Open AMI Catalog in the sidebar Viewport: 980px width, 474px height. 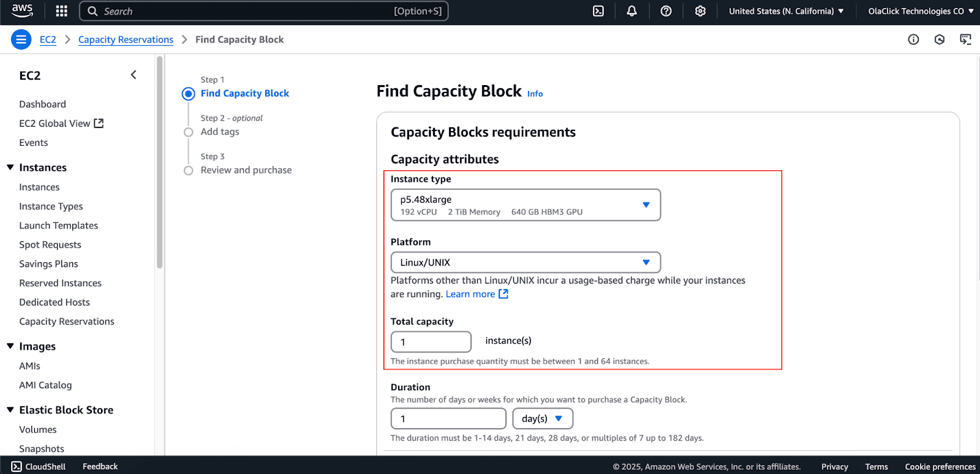(45, 385)
